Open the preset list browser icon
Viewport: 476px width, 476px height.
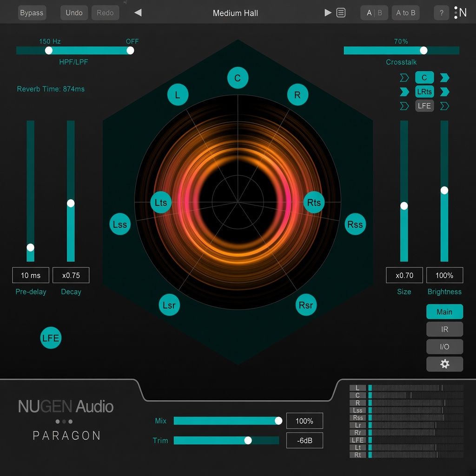click(x=341, y=13)
